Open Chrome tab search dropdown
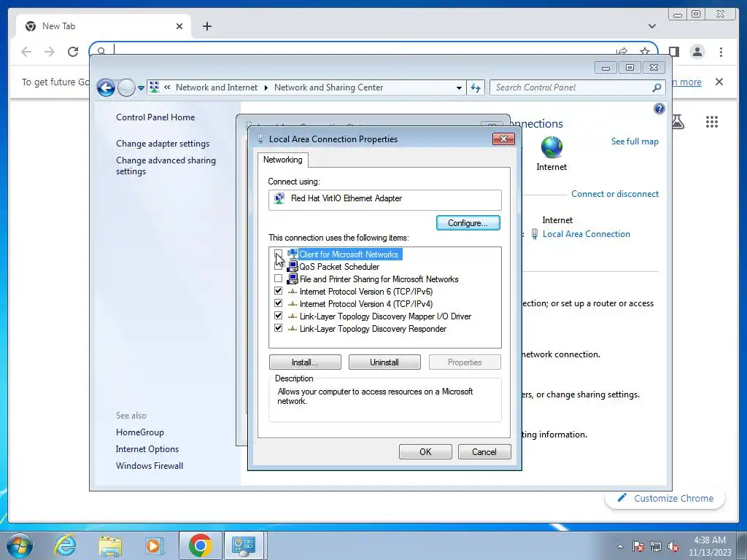 pyautogui.click(x=652, y=26)
